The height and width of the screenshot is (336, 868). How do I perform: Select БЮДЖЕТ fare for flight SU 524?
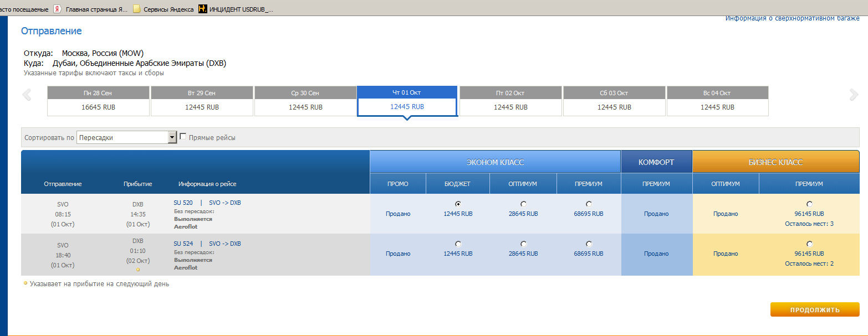[x=458, y=244]
